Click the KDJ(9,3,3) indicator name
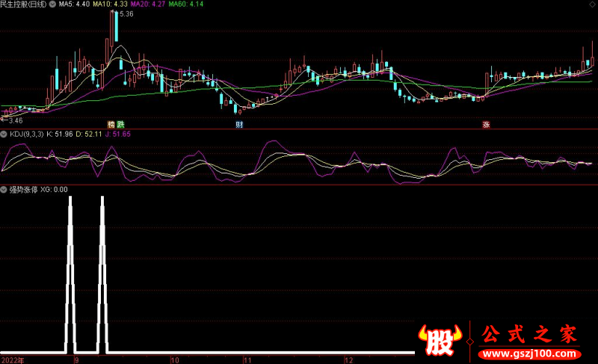This screenshot has height=364, width=598. point(25,134)
